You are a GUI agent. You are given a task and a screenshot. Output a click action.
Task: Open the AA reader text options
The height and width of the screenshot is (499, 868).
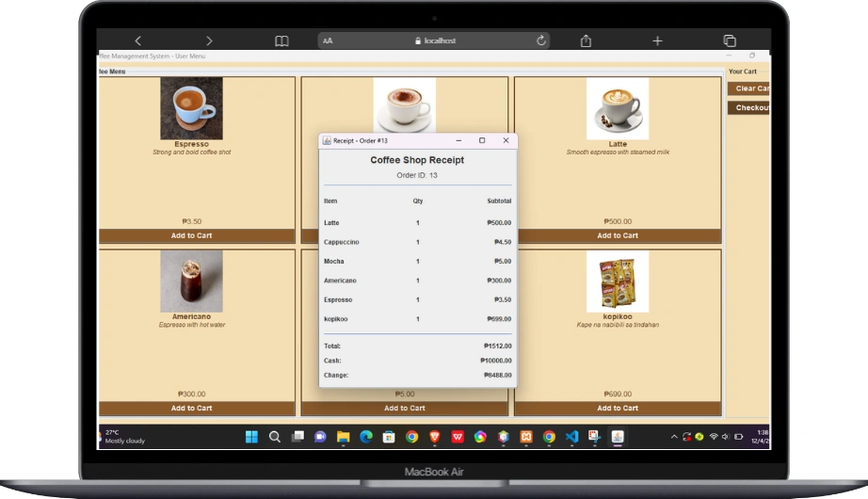coord(328,40)
